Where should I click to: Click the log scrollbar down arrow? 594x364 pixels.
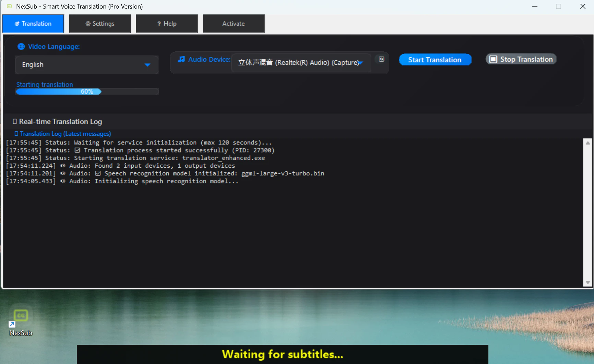[x=588, y=282]
